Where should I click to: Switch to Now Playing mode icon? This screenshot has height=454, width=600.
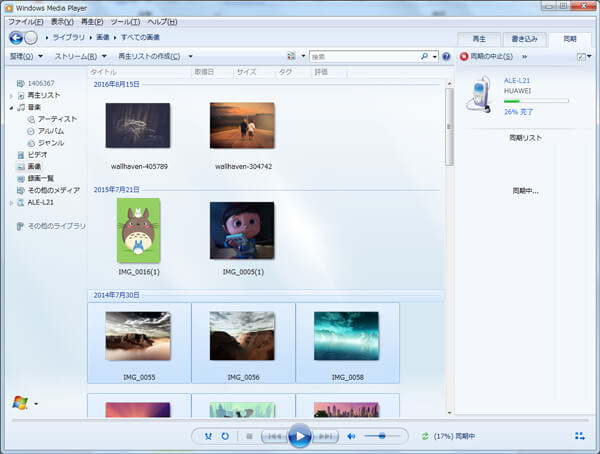tap(580, 436)
